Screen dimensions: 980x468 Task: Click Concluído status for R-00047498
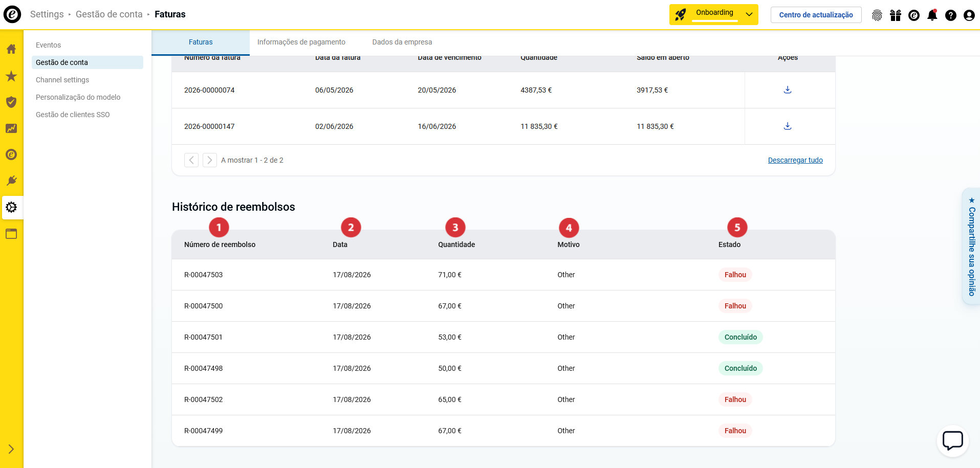tap(741, 368)
